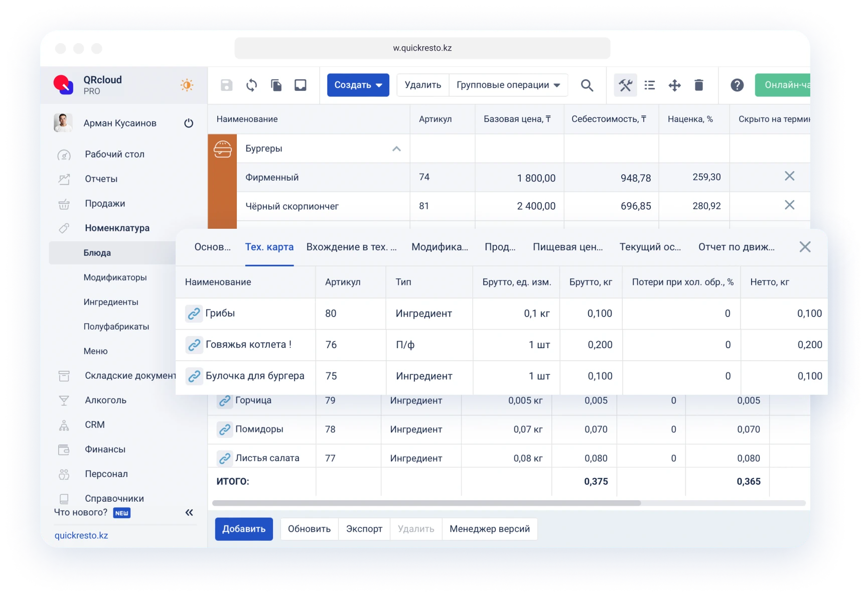Click the move arrows cross icon
This screenshot has height=598, width=868.
(674, 85)
